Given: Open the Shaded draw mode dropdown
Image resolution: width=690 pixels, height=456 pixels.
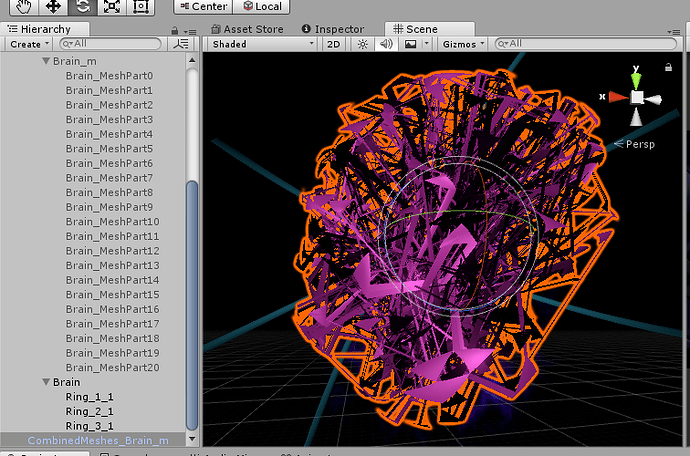Looking at the screenshot, I should (263, 44).
